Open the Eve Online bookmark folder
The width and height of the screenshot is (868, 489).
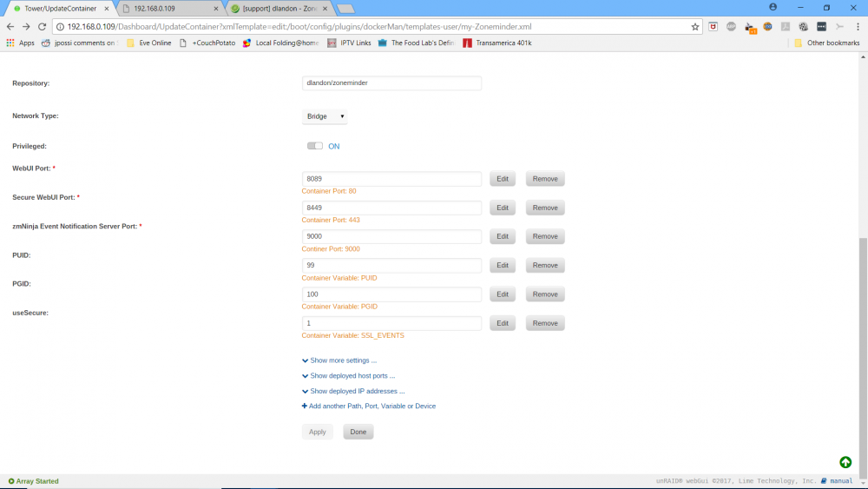click(x=149, y=43)
